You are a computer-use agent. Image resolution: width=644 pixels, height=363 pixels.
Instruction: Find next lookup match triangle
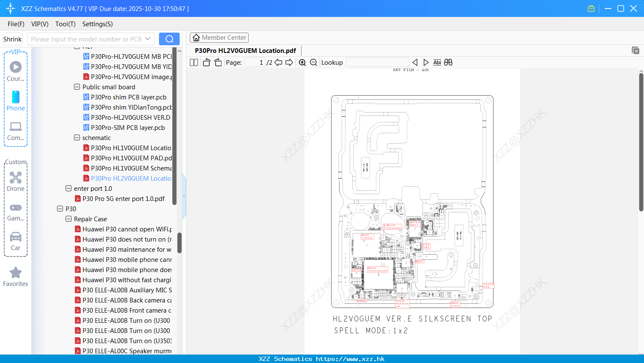pos(426,63)
